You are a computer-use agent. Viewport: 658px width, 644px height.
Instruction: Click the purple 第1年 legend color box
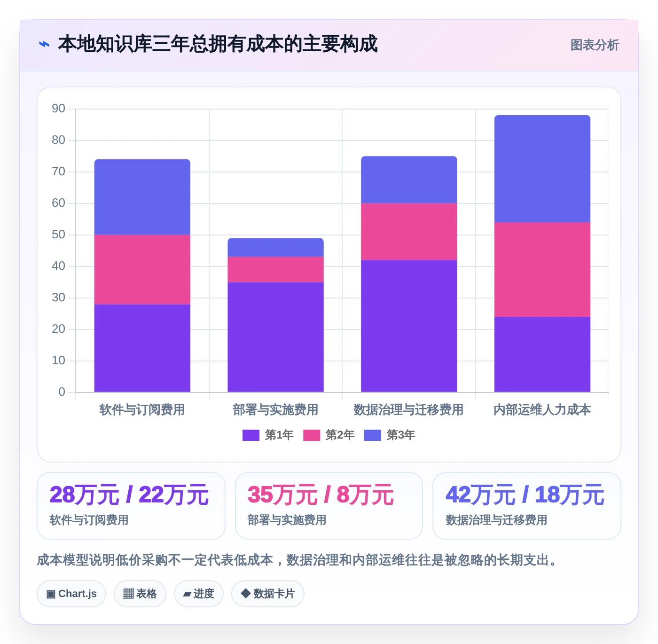(251, 435)
